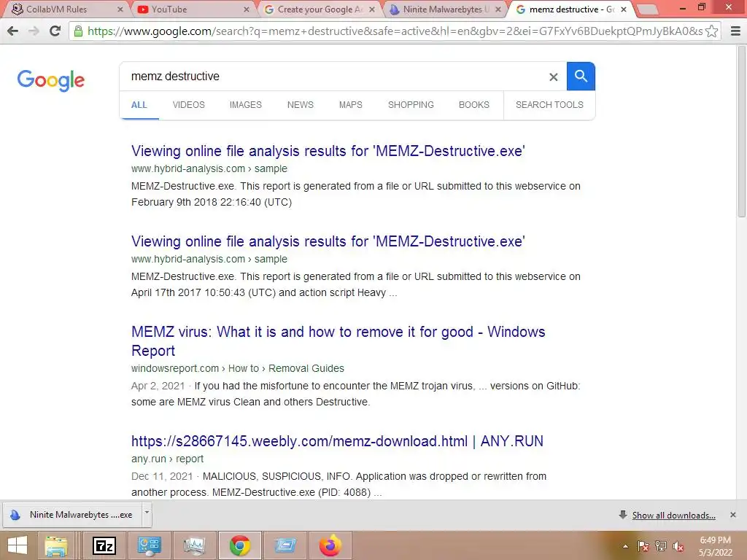Show hidden system tray icons
Viewport: 747px width, 560px height.
[x=625, y=546]
